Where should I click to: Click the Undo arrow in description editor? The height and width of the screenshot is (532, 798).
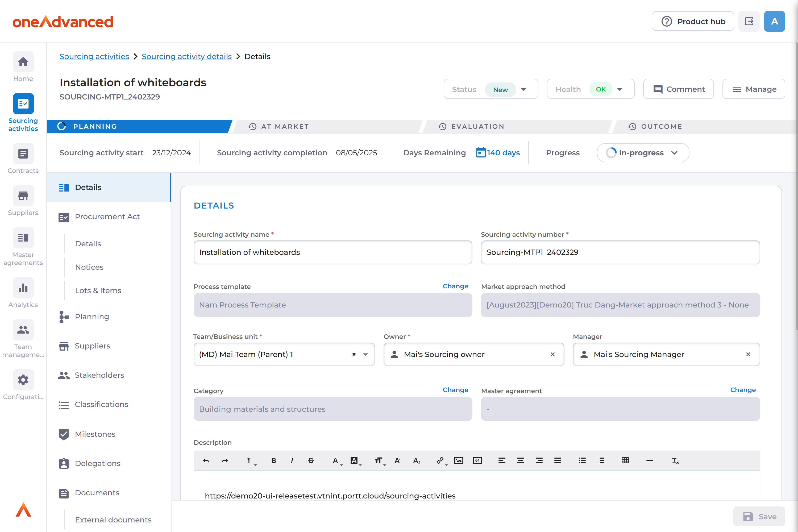tap(206, 460)
